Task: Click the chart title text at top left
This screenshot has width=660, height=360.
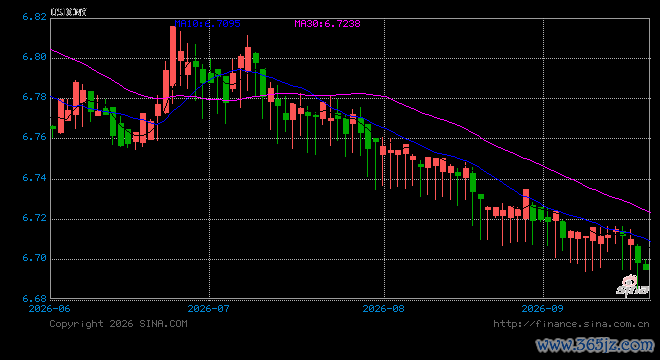Action: pos(69,12)
